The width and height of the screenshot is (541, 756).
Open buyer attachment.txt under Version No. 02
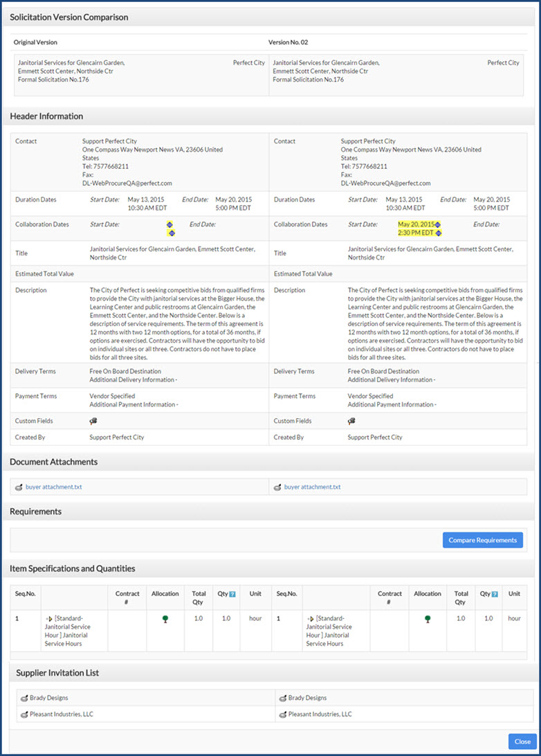click(x=312, y=487)
